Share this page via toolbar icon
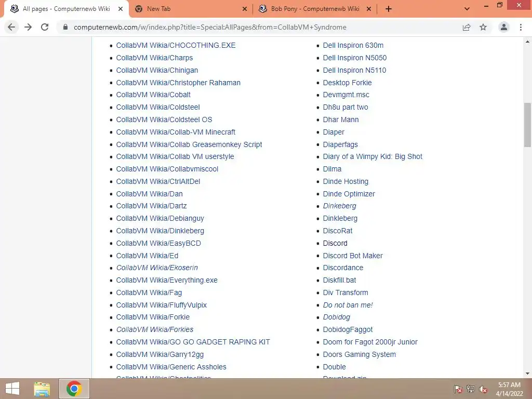The image size is (532, 399). [x=467, y=27]
